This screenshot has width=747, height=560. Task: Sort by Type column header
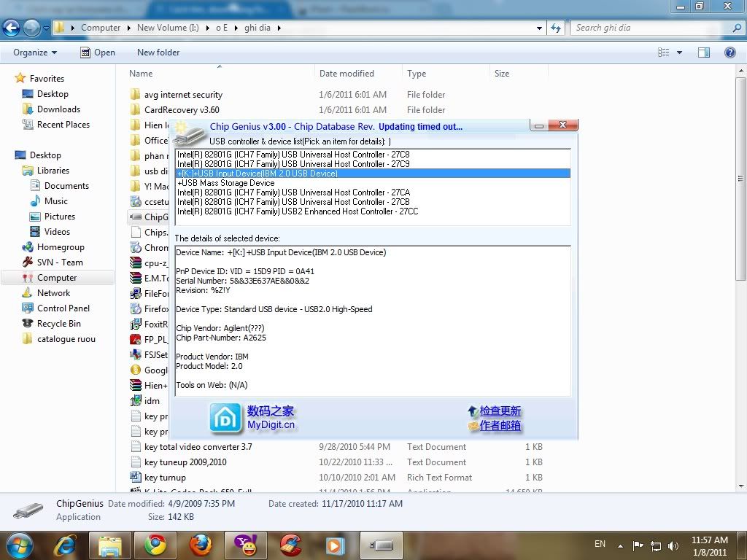pyautogui.click(x=417, y=74)
